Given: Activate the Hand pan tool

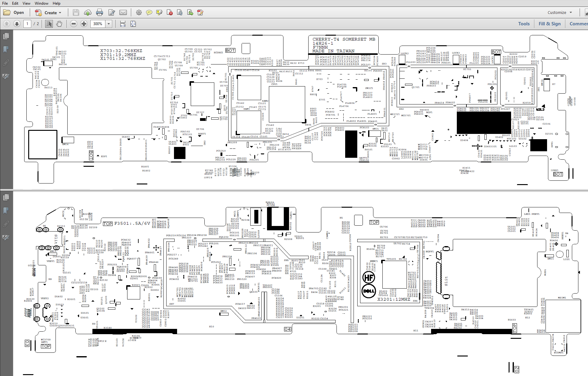Looking at the screenshot, I should coord(59,24).
